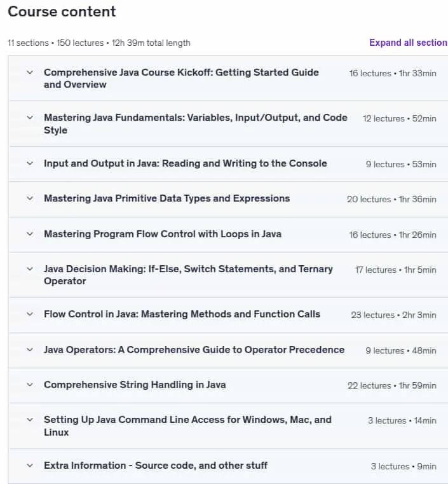Select Extra Information Source code section title
This screenshot has height=484, width=448.
point(156,466)
